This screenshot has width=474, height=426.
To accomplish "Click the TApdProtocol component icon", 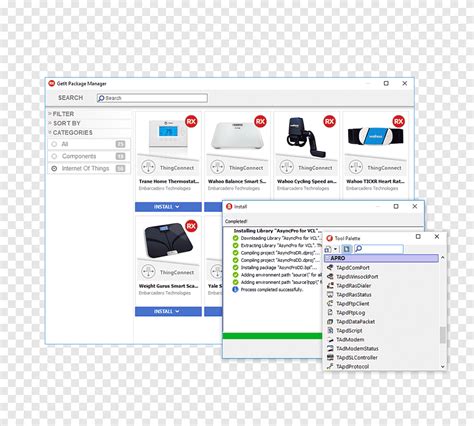I will pyautogui.click(x=330, y=366).
